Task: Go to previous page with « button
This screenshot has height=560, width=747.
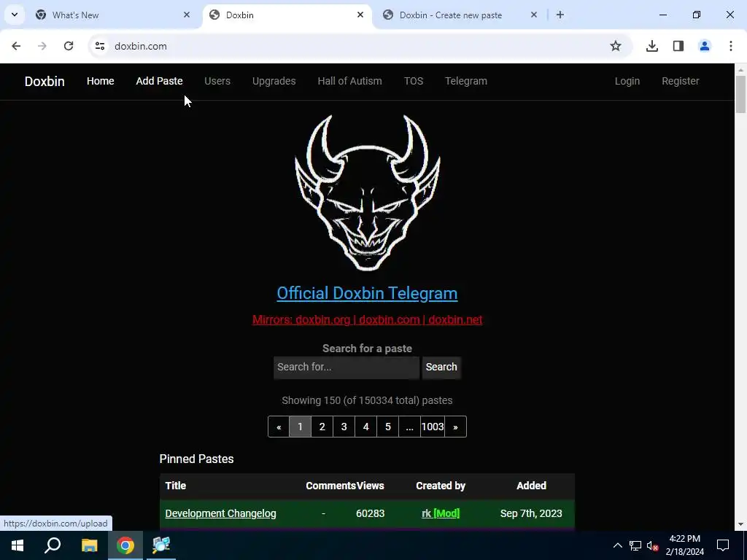Action: pyautogui.click(x=279, y=427)
